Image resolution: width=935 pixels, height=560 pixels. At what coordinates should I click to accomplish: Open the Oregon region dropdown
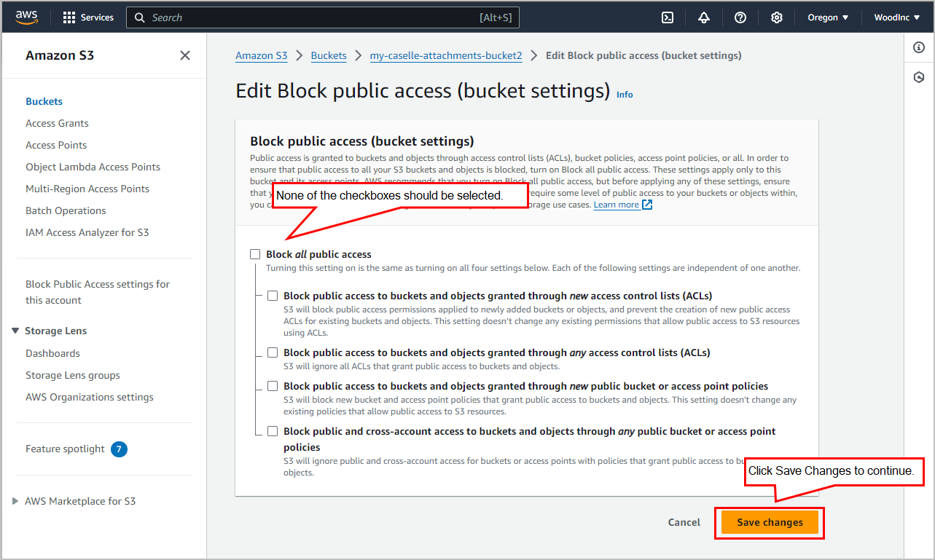(828, 17)
